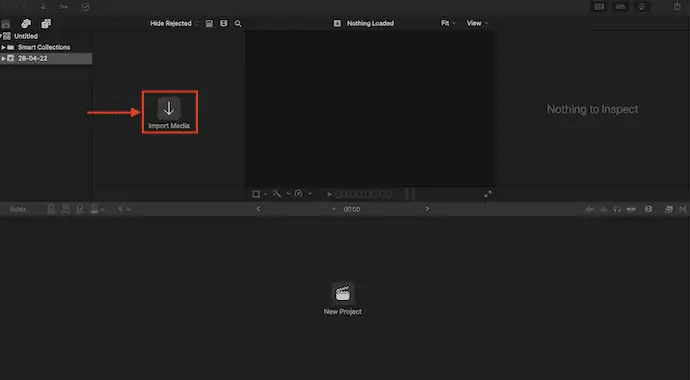This screenshot has height=380, width=690.
Task: Click the viewer play button
Action: point(329,194)
